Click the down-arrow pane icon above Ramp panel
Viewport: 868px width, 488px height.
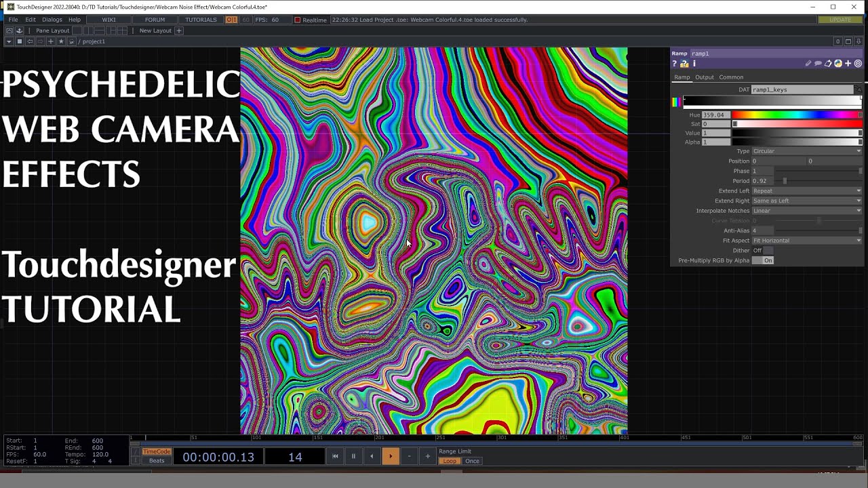pos(859,41)
